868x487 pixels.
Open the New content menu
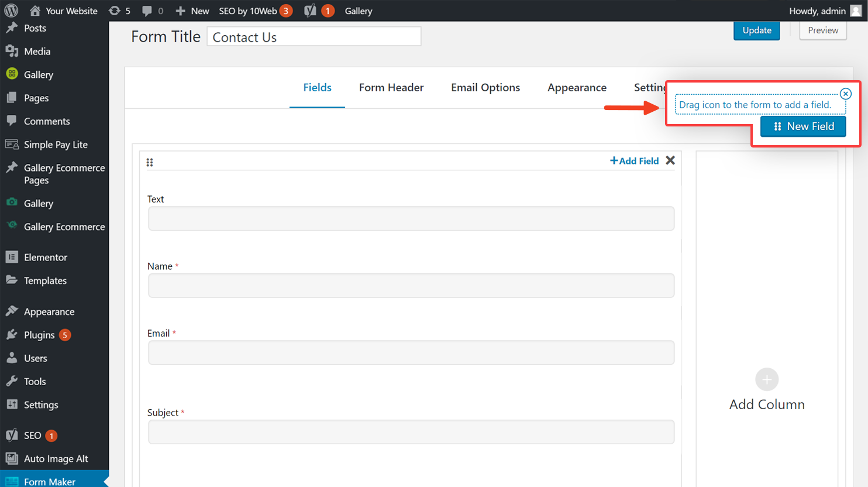(192, 11)
